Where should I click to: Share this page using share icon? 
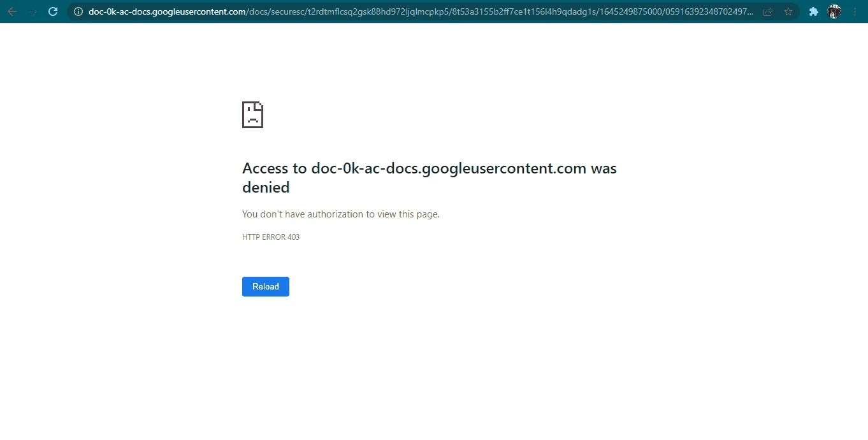[x=768, y=11]
